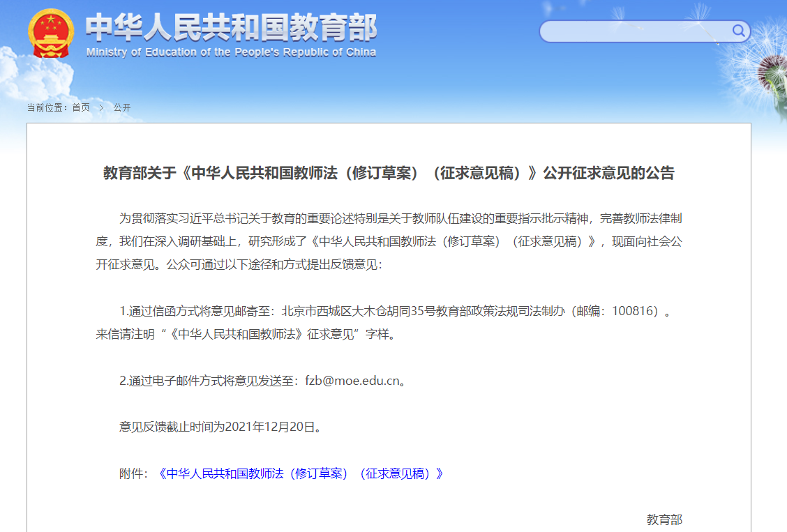Click the line 来信请注明…征求意见"字样

click(x=246, y=334)
